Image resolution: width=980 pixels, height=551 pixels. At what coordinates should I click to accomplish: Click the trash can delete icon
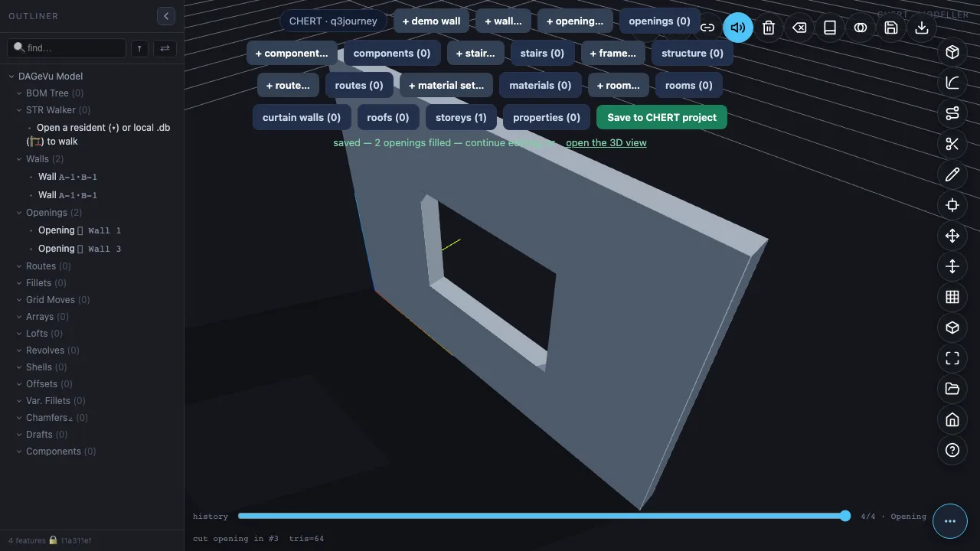tap(769, 28)
